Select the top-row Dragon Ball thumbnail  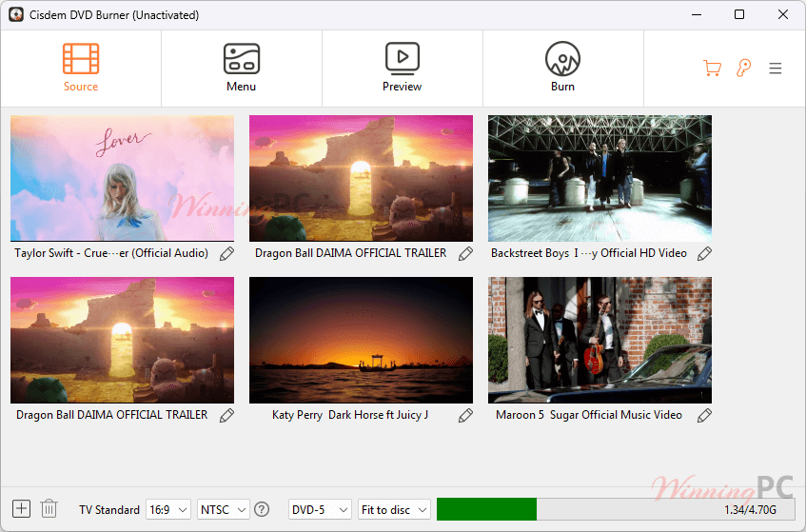coord(361,178)
